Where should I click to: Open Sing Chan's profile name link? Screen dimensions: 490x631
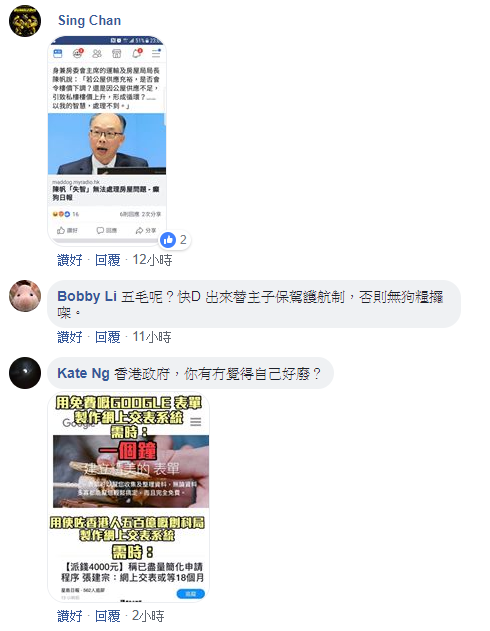pos(89,21)
